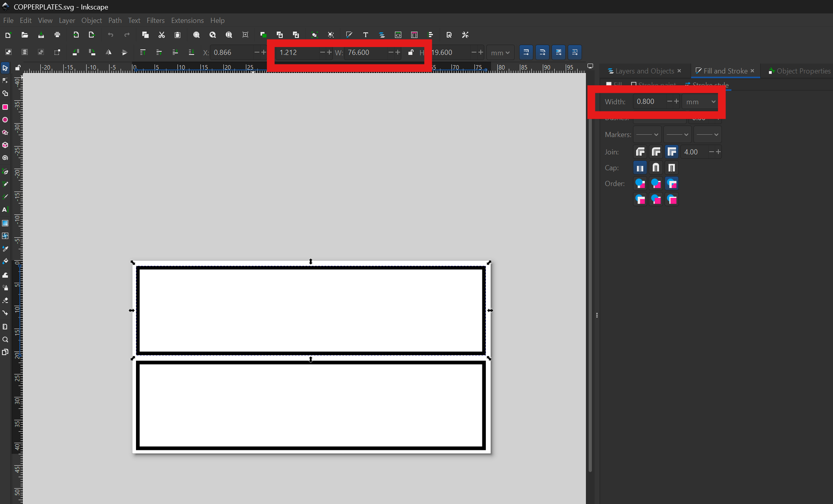Screen dimensions: 833x504
Task: Toggle scale stroke width with object
Action: point(526,52)
